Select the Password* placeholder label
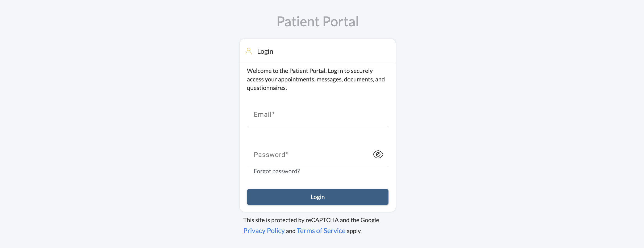 pos(271,155)
